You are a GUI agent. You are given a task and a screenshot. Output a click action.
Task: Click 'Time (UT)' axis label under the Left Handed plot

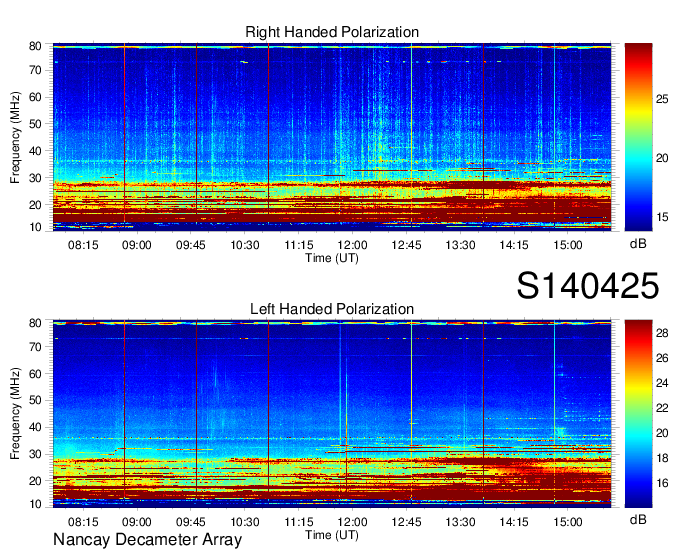pyautogui.click(x=332, y=535)
